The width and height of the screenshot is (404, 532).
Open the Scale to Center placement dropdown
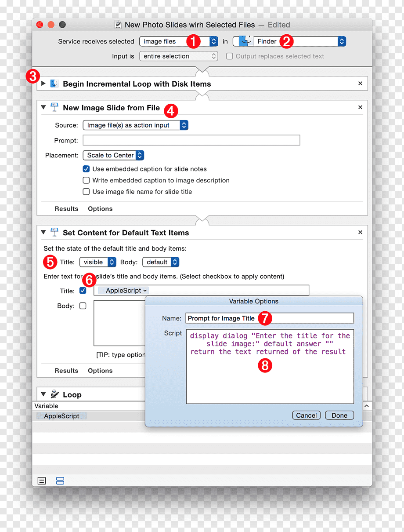tap(113, 155)
